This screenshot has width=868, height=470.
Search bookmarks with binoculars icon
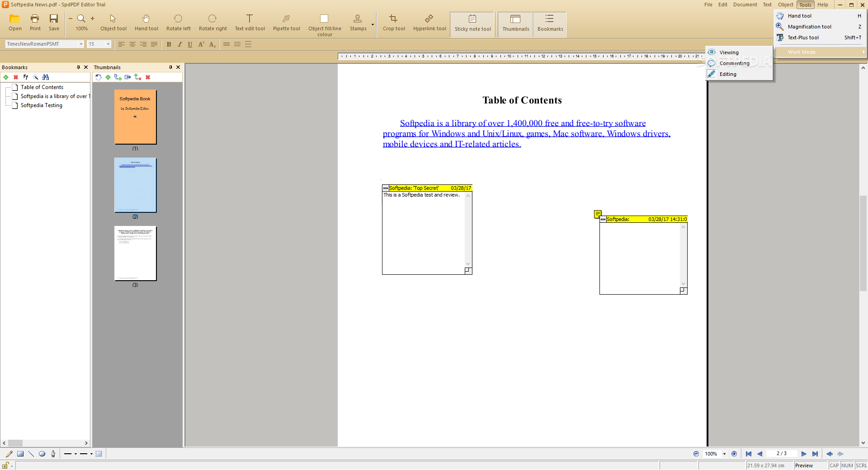point(46,77)
